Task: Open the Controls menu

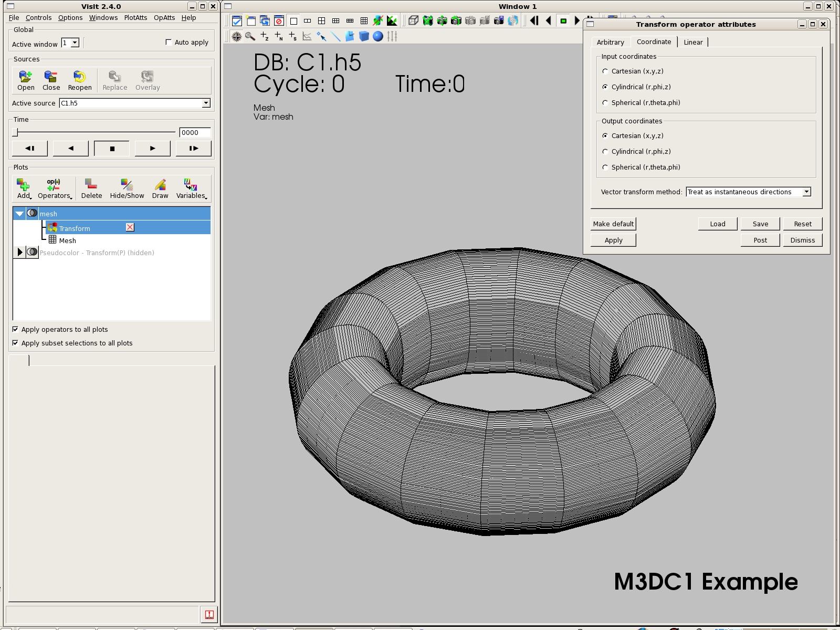Action: tap(38, 17)
